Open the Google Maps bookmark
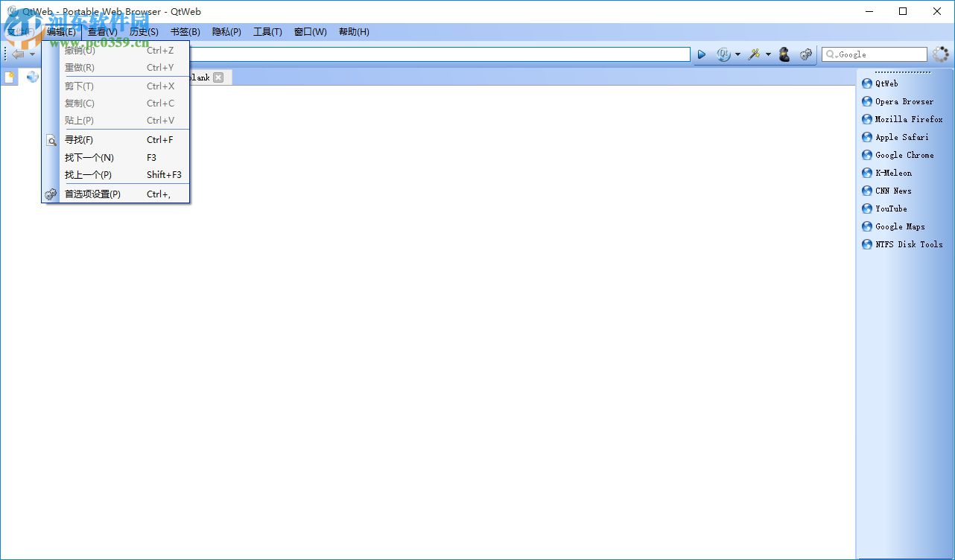955x560 pixels. [893, 226]
